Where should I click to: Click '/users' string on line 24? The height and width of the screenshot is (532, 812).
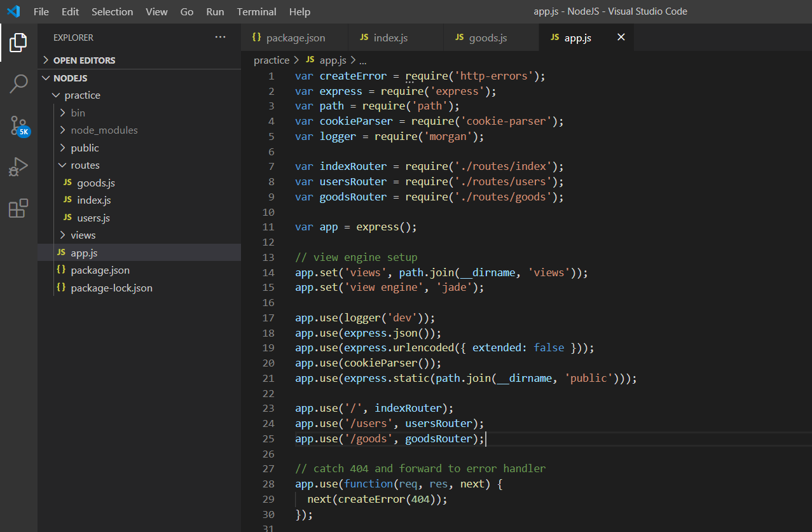tap(368, 423)
